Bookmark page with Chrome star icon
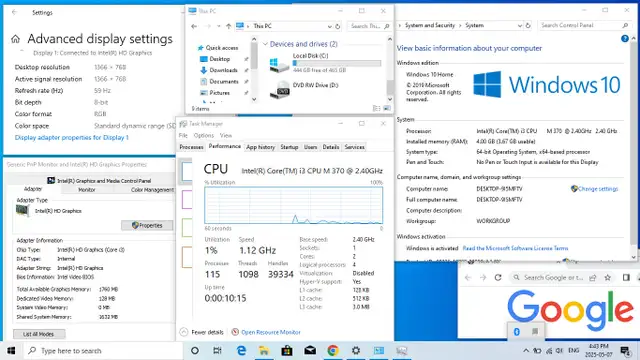Viewport: 640px width, 360px height. click(607, 278)
